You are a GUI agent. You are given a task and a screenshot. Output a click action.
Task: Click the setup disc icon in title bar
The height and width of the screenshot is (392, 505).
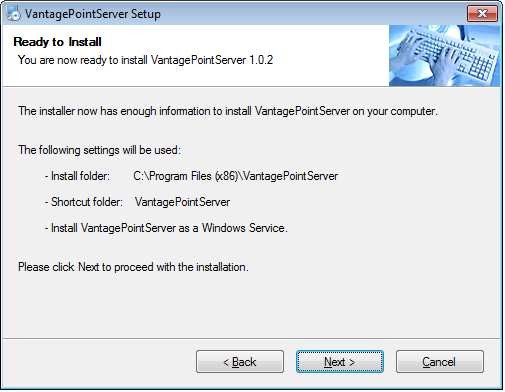pyautogui.click(x=13, y=13)
